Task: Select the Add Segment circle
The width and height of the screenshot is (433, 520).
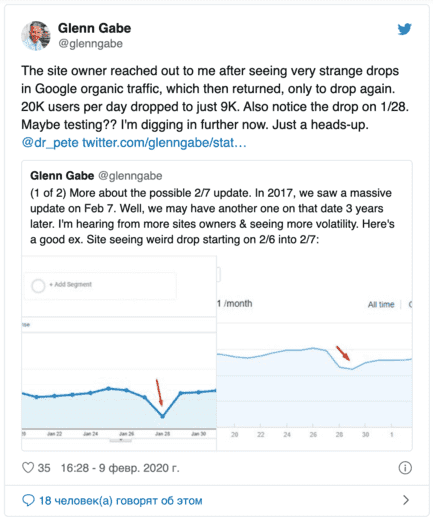Action: click(38, 285)
